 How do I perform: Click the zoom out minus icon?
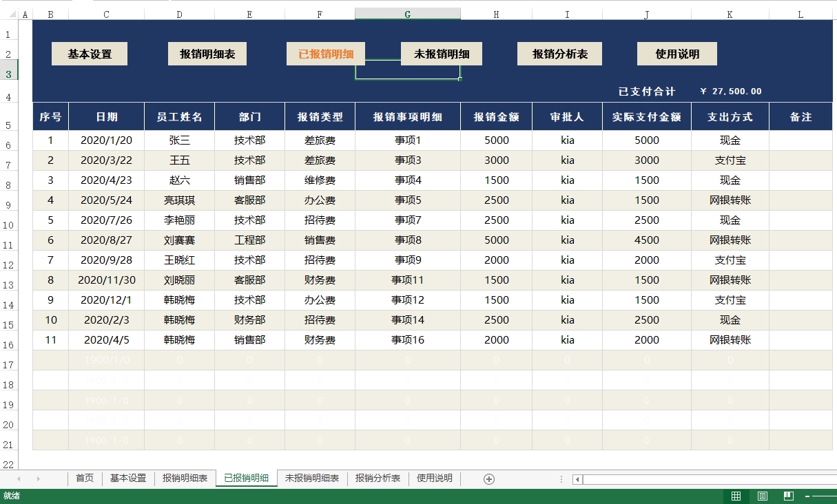pyautogui.click(x=807, y=496)
